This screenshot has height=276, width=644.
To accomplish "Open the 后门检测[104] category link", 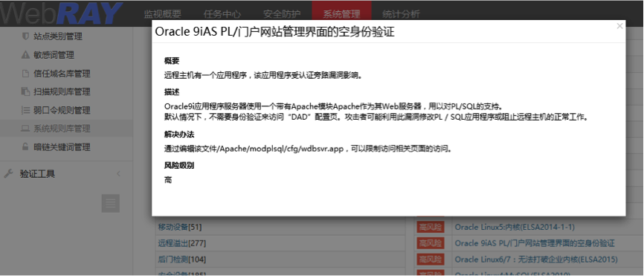I will 182,260.
